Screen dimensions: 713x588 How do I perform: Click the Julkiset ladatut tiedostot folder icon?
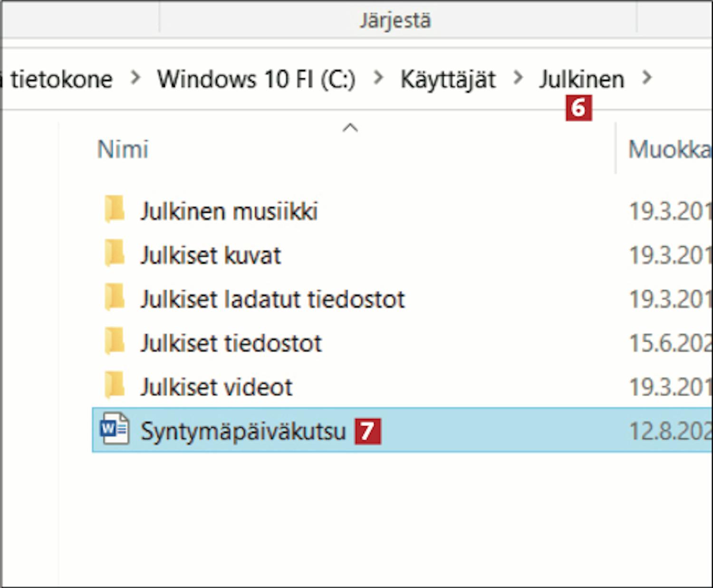pyautogui.click(x=114, y=297)
